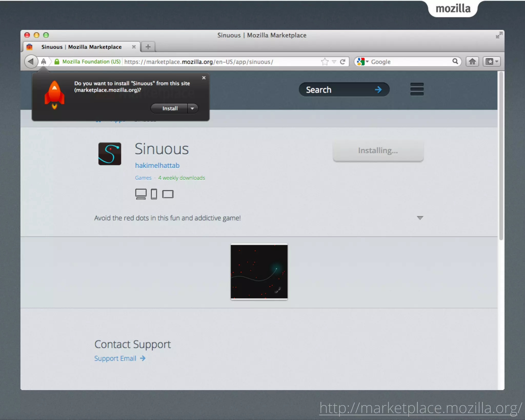The image size is (525, 420).
Task: Open the Games category link
Action: (x=143, y=178)
